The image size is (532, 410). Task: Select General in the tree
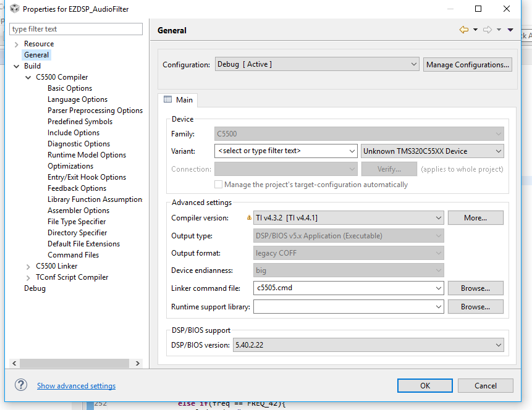point(36,55)
